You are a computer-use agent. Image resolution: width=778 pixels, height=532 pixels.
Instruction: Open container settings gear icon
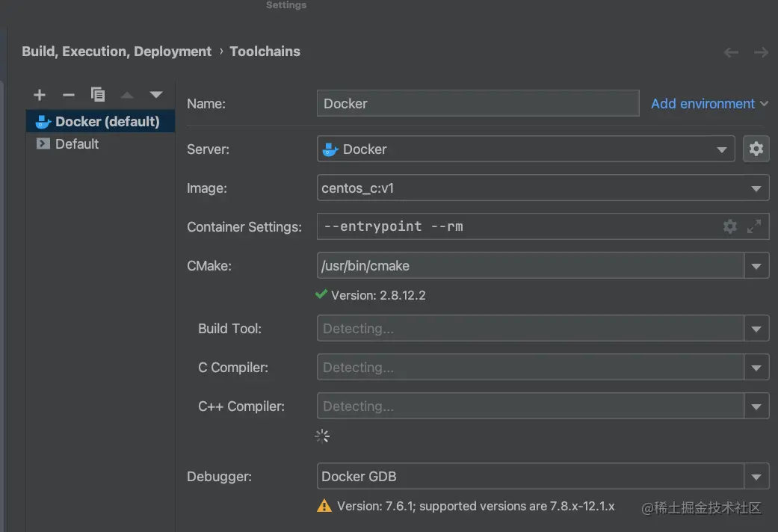(x=730, y=226)
